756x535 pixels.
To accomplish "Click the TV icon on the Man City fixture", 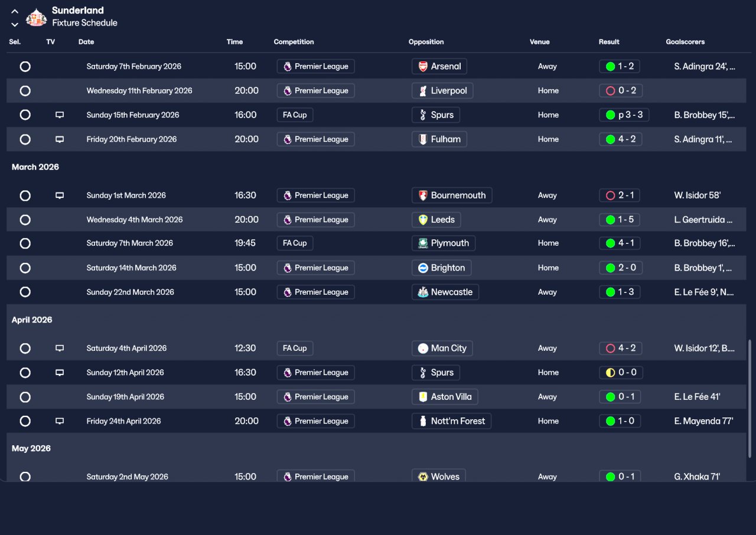I will (60, 348).
